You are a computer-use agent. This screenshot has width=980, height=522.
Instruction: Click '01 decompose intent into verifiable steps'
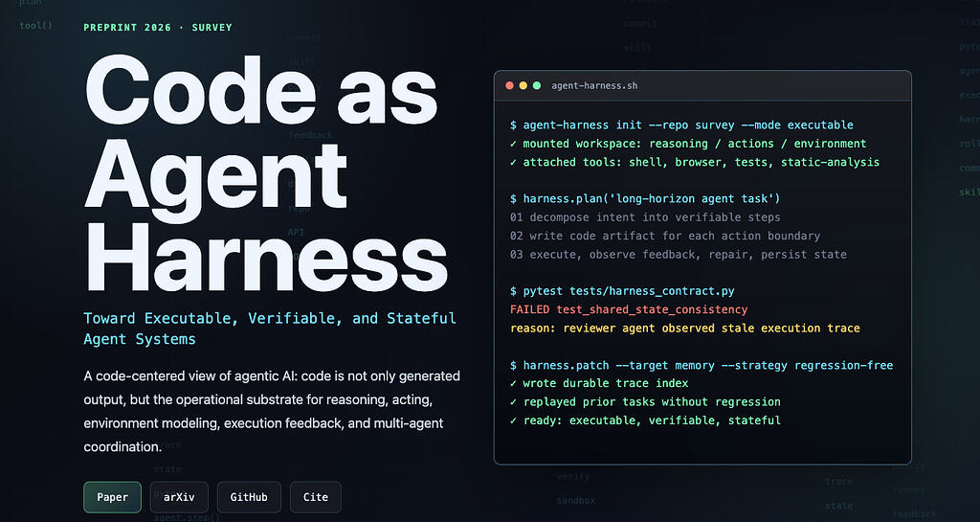pyautogui.click(x=645, y=217)
